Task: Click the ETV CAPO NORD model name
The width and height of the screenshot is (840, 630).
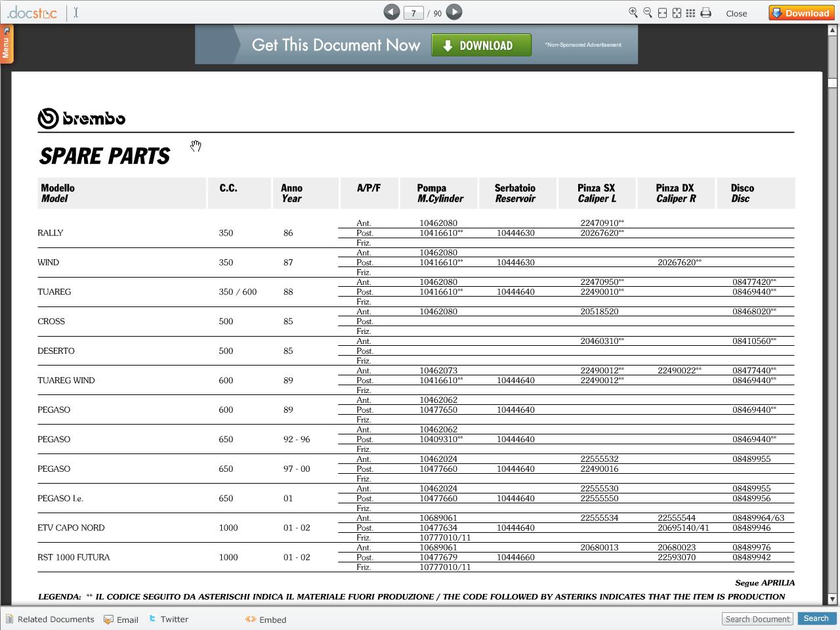Action: point(71,528)
